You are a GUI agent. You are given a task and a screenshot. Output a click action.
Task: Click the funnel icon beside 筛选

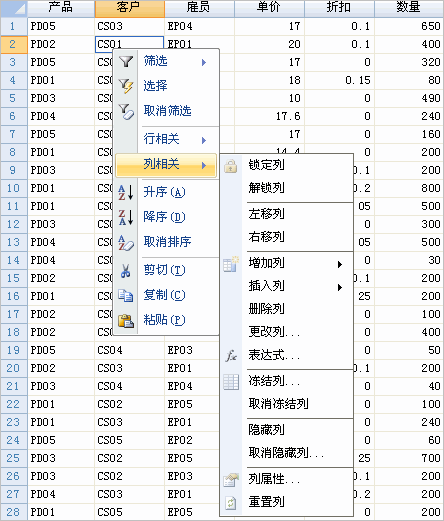coord(126,61)
